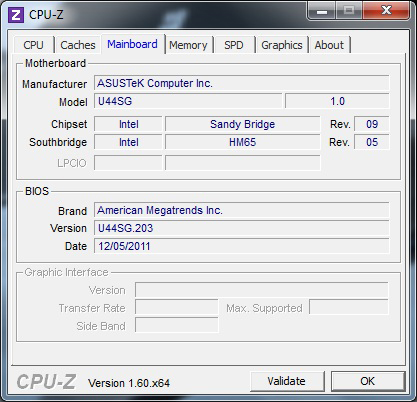Click the Chipset Intel vendor field

click(128, 124)
